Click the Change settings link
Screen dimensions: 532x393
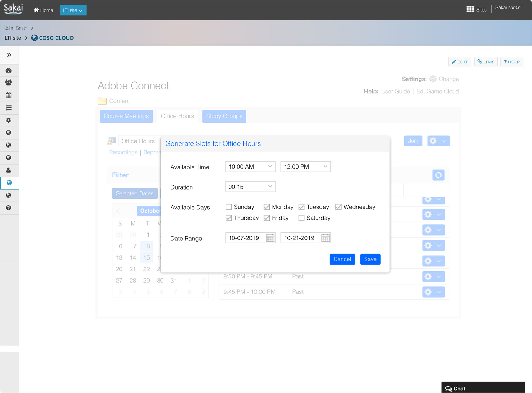[x=449, y=79]
